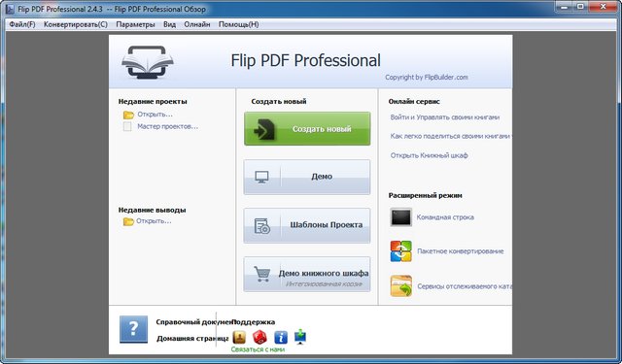
Task: Click the brown contact support icon
Action: [x=239, y=338]
